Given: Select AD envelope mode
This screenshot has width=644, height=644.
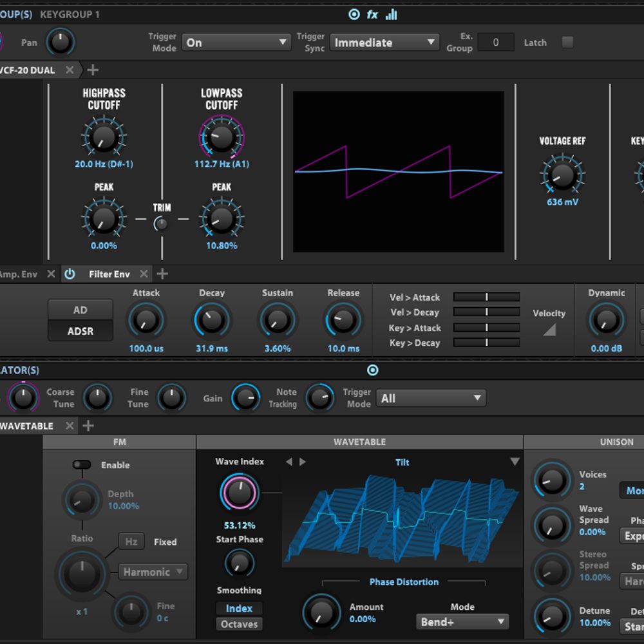Looking at the screenshot, I should tap(80, 310).
